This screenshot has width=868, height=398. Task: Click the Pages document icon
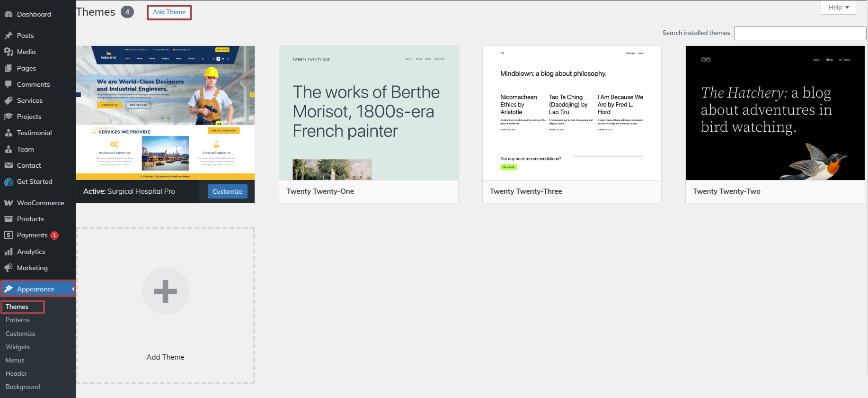tap(9, 68)
